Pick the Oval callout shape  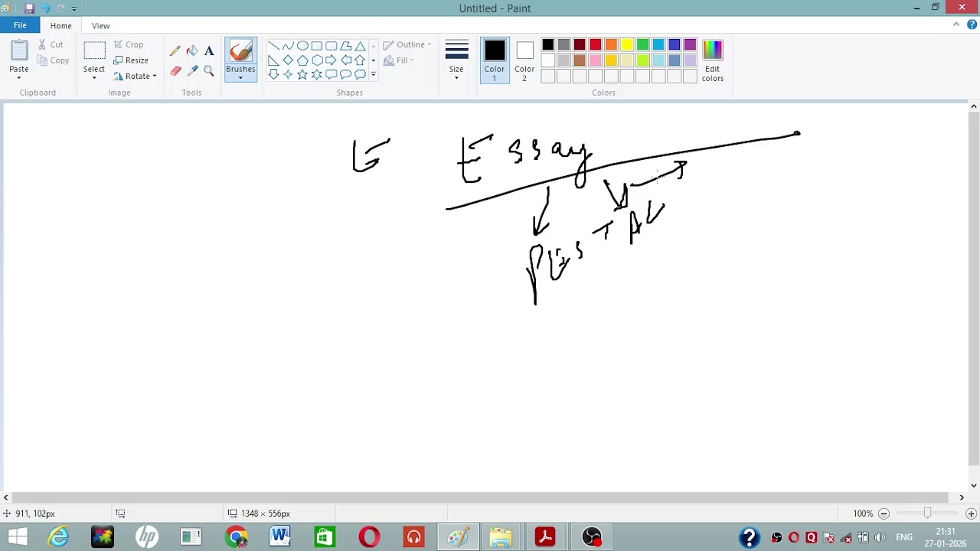(x=346, y=75)
